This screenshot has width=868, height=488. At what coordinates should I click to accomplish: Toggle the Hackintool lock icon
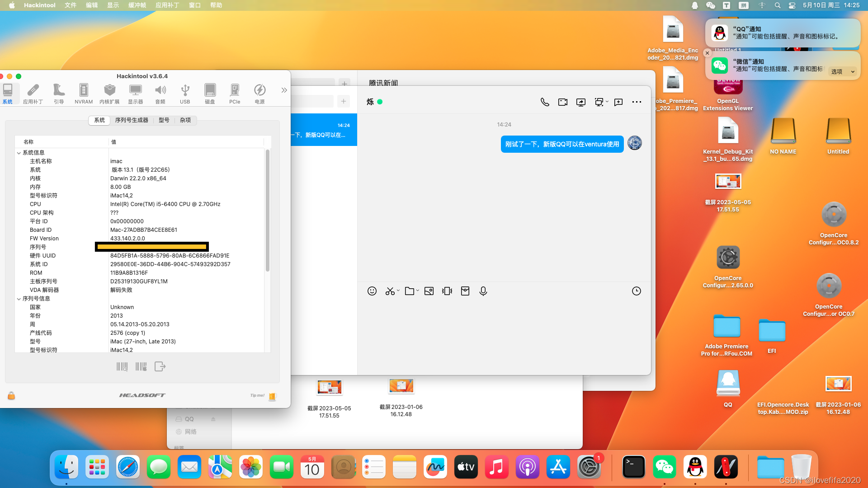coord(11,396)
